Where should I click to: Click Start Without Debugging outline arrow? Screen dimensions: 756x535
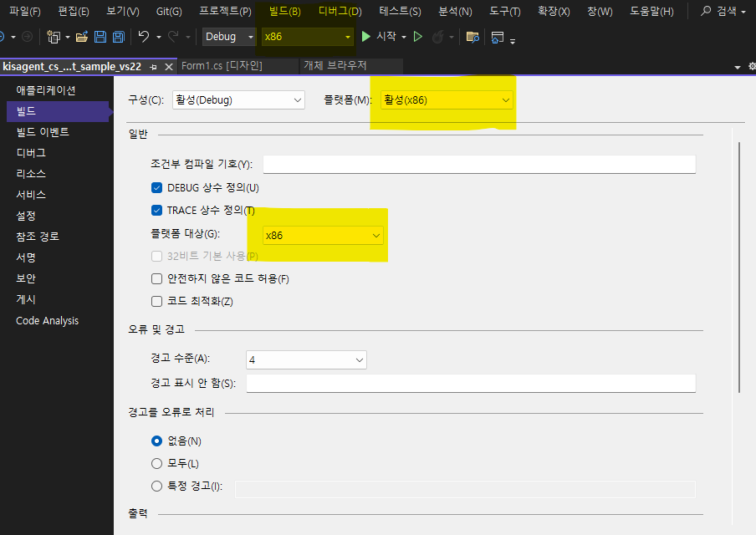pos(418,37)
